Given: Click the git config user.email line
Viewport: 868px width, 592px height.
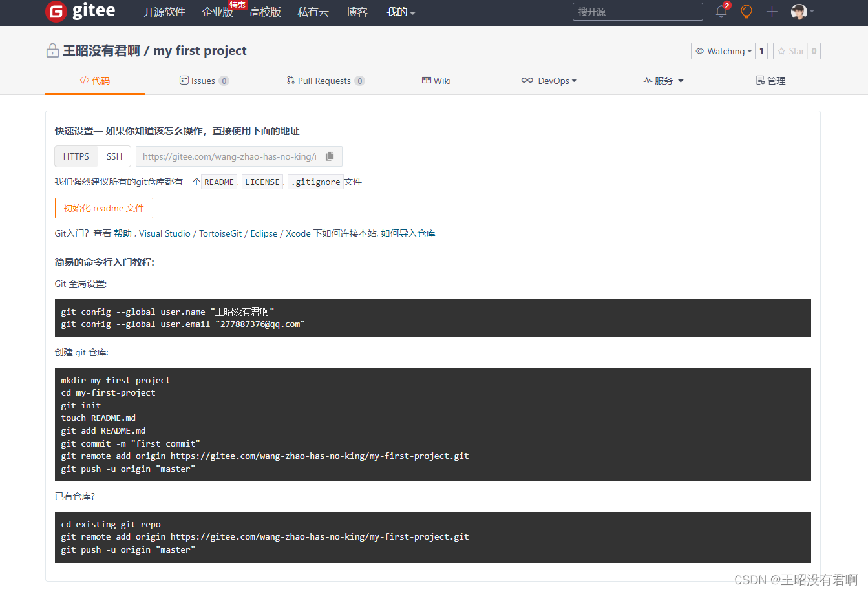Looking at the screenshot, I should (183, 324).
